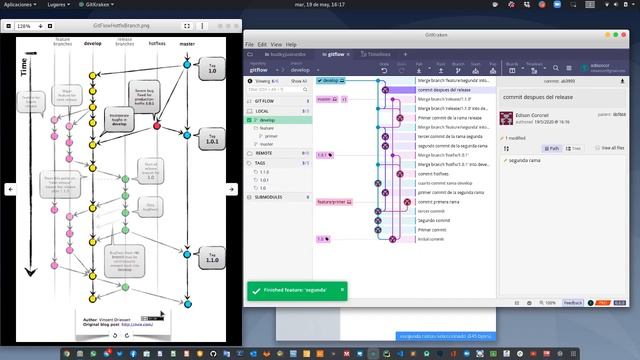Collapse the LOCAL section

(279, 111)
